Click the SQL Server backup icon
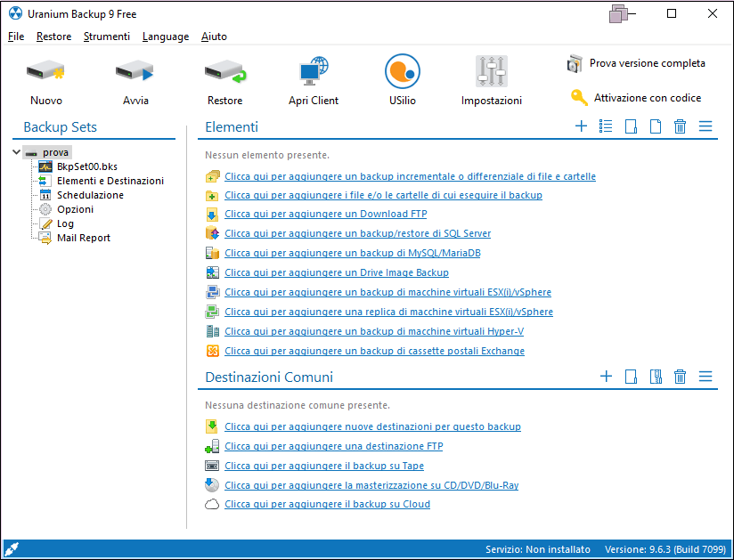734x560 pixels. [x=213, y=233]
